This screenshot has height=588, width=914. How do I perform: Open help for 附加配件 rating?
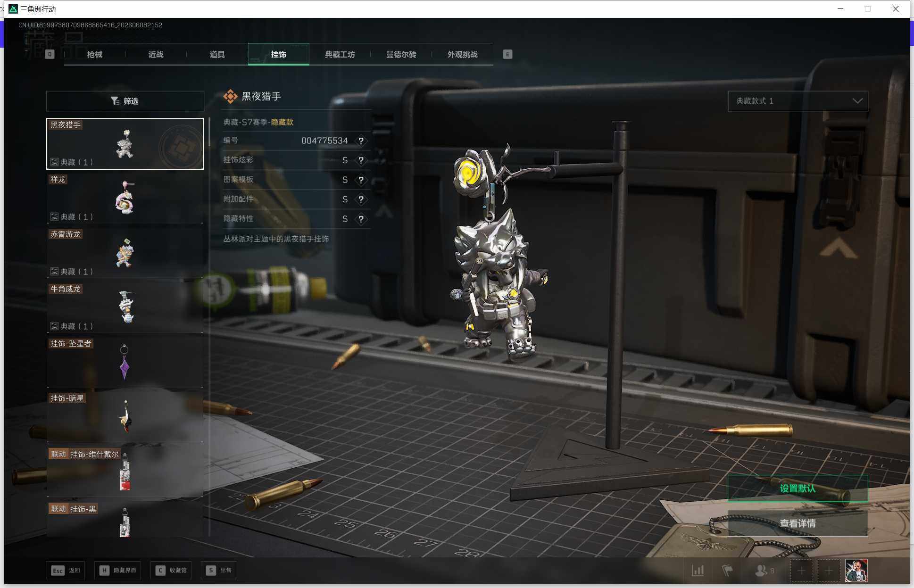361,199
